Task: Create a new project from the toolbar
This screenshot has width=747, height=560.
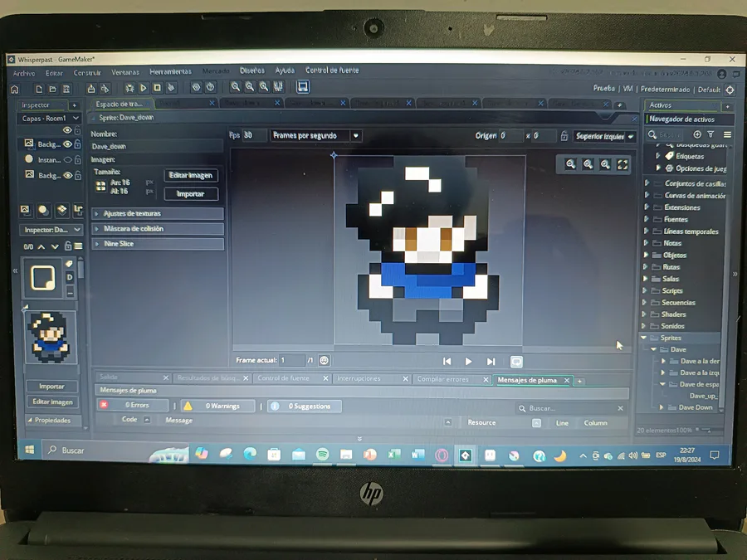Action: tap(39, 89)
